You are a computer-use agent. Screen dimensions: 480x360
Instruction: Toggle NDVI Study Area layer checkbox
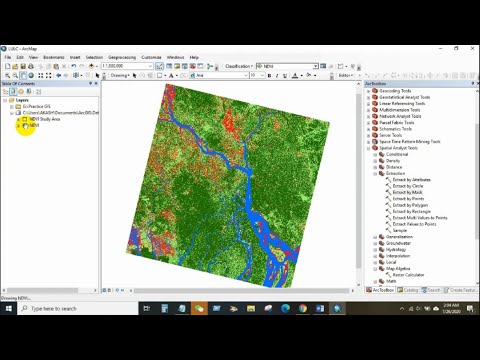click(25, 119)
